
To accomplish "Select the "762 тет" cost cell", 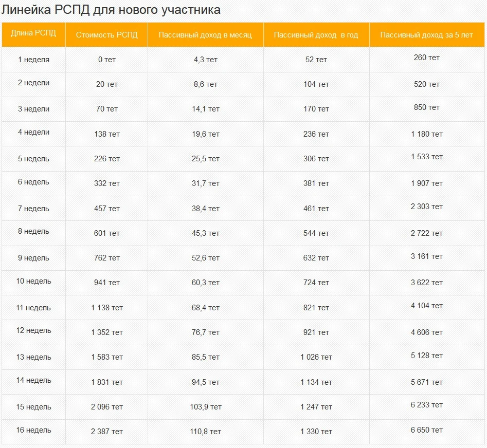I will [x=107, y=258].
